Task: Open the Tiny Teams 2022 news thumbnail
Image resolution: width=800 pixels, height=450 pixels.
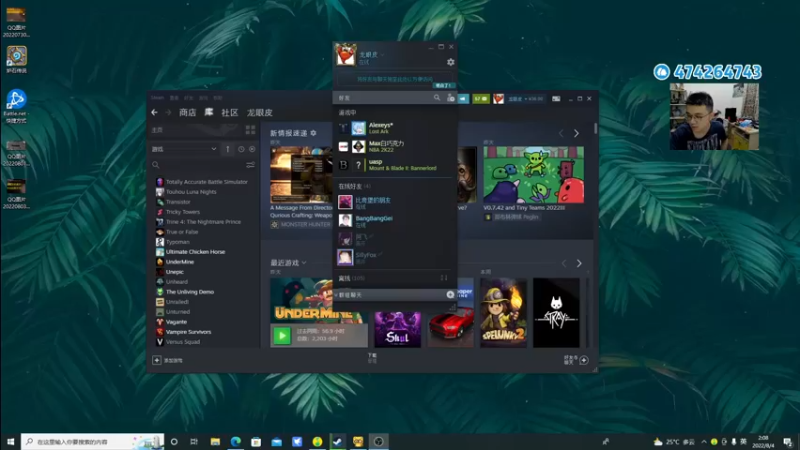Action: [534, 174]
